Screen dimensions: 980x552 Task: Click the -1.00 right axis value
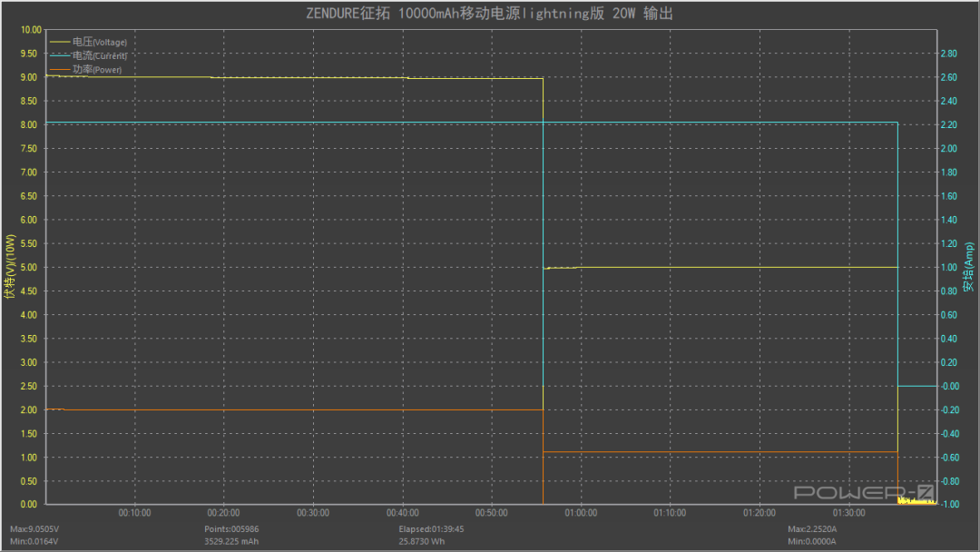point(949,504)
